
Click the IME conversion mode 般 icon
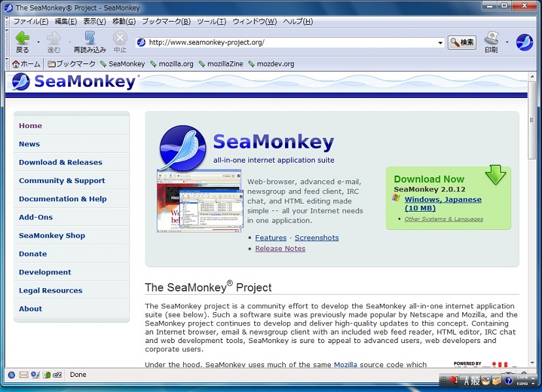tap(475, 381)
